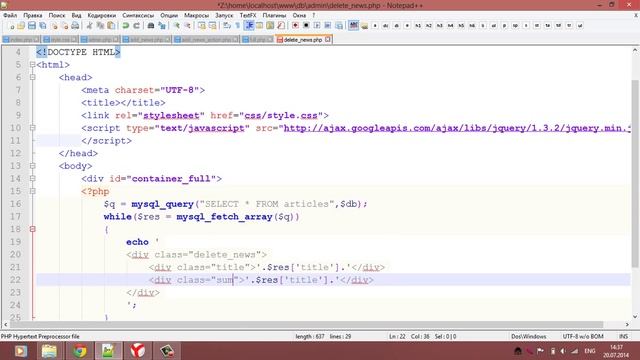Open the Кодировки menu
Screen dimensions: 640x360
(x=102, y=15)
